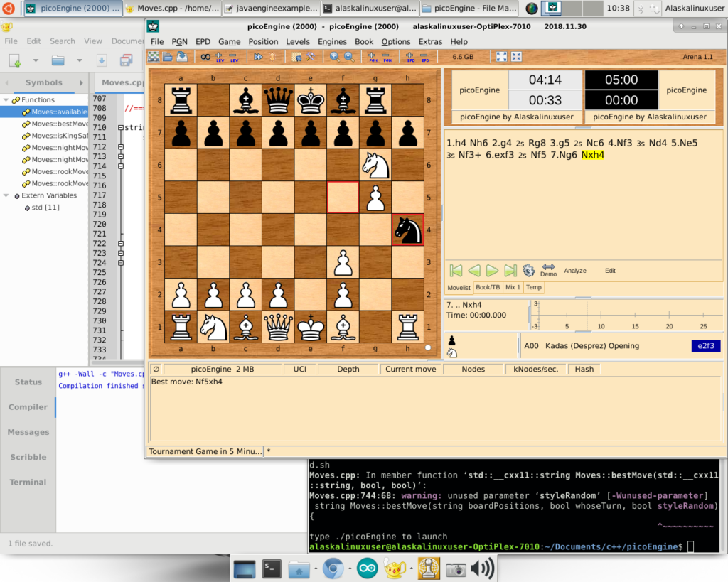728x582 pixels.
Task: Collapse code fold marker at line 710
Action: [120, 128]
